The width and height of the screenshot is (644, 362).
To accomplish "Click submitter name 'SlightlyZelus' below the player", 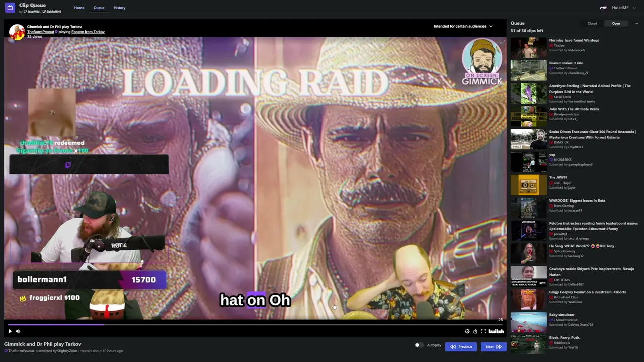I will coord(67,351).
